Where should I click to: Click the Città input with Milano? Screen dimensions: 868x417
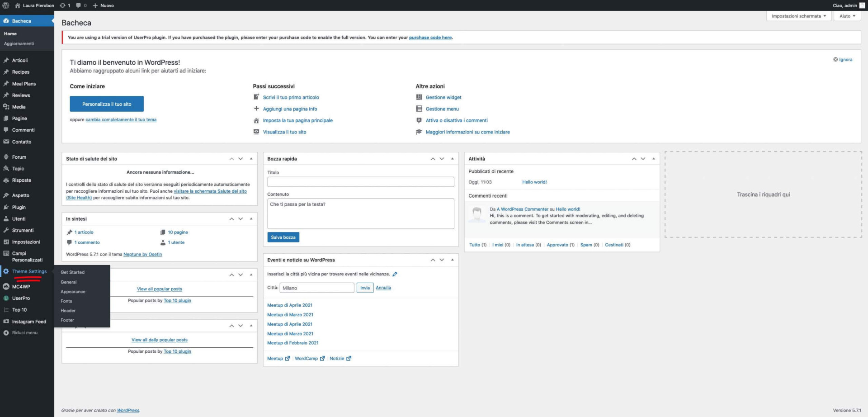tap(317, 288)
